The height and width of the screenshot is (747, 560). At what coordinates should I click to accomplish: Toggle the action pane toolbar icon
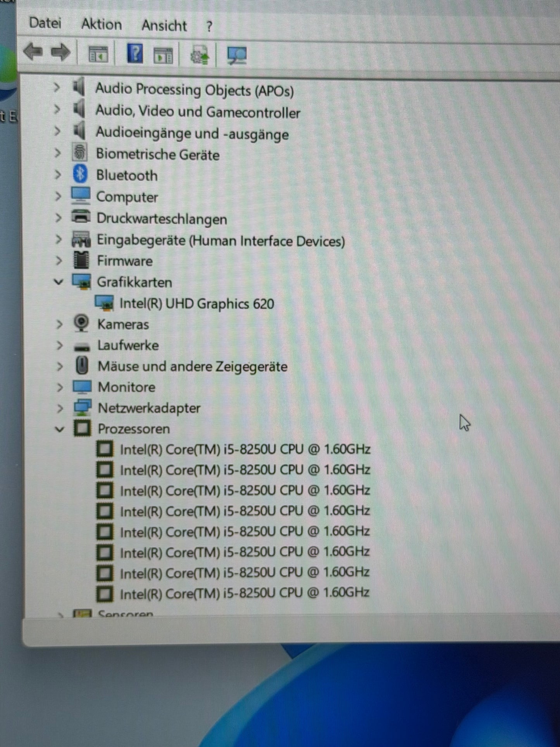click(163, 55)
